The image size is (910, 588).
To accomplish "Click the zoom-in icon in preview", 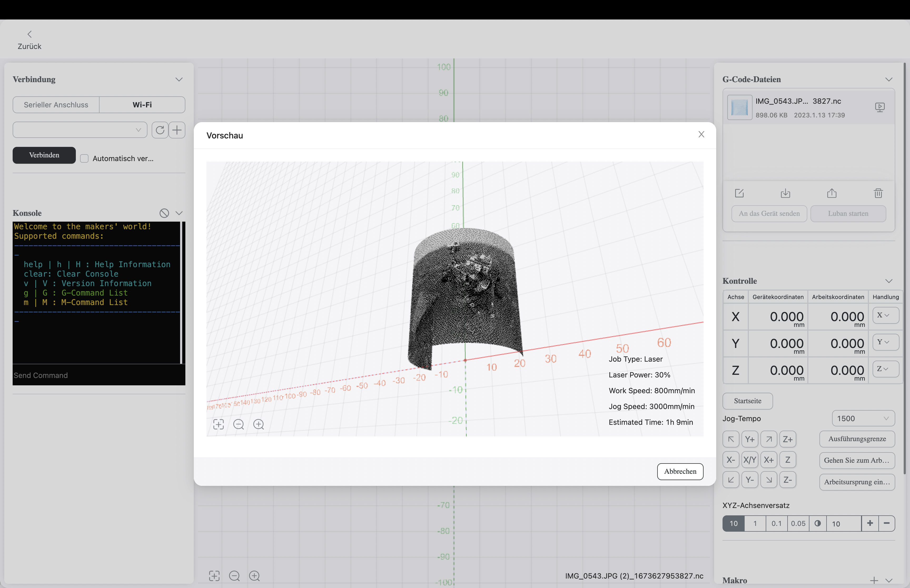I will [x=259, y=424].
